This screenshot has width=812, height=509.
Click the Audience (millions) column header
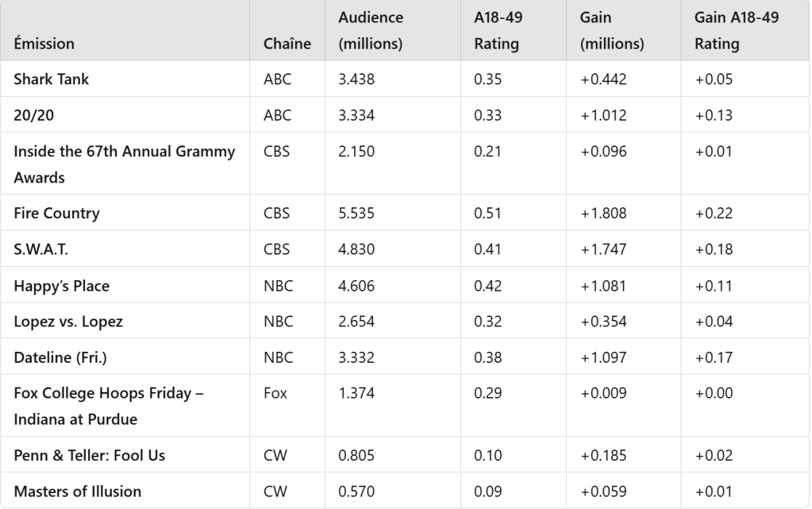tap(371, 30)
